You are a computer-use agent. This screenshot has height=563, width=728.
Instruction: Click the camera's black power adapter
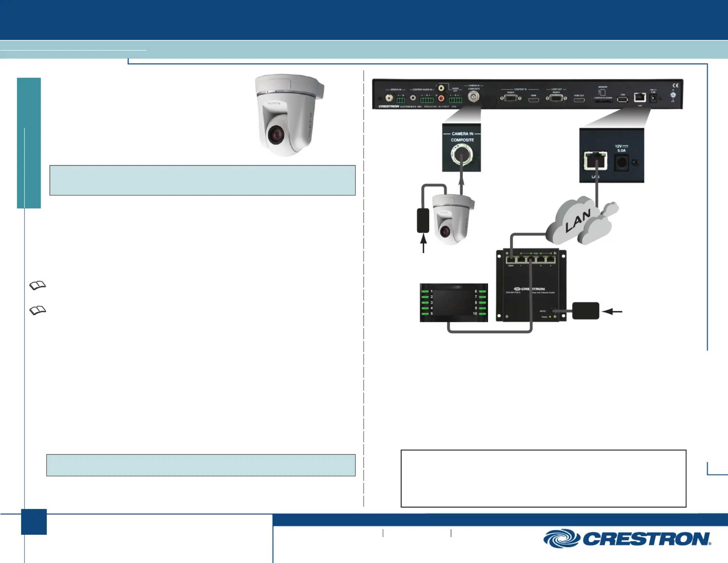(423, 220)
